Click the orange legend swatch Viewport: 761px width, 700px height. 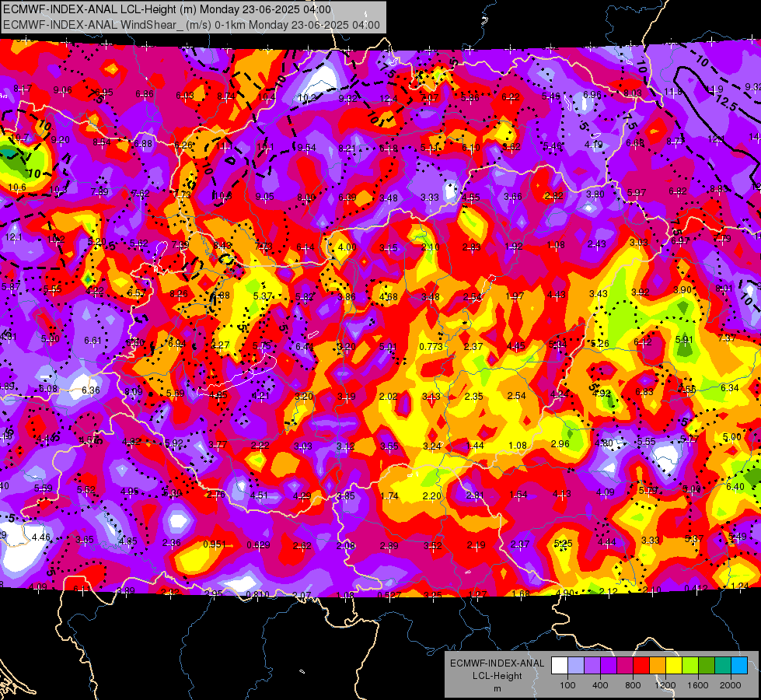point(658,666)
